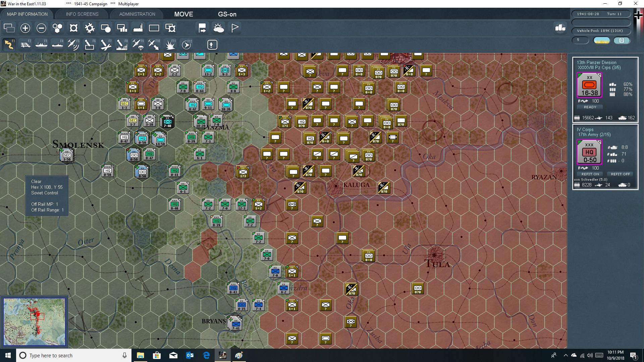
Task: Click the Kaluga city hex
Action: click(x=335, y=186)
